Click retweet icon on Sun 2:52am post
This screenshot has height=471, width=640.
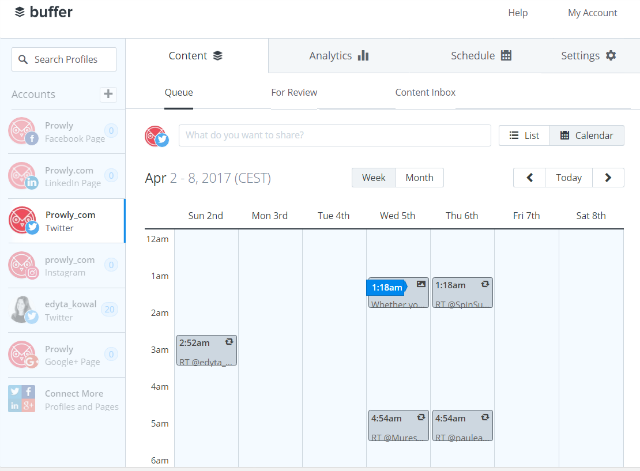229,342
